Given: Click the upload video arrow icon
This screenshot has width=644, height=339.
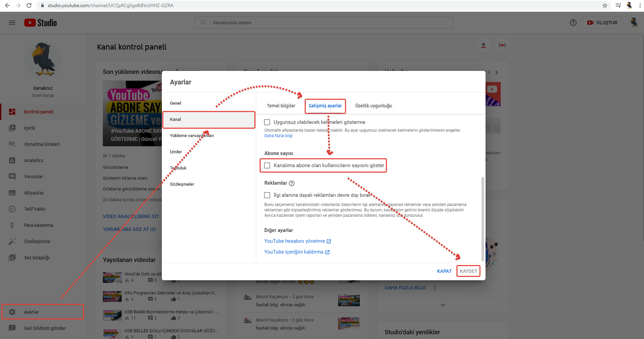Looking at the screenshot, I should click(484, 45).
